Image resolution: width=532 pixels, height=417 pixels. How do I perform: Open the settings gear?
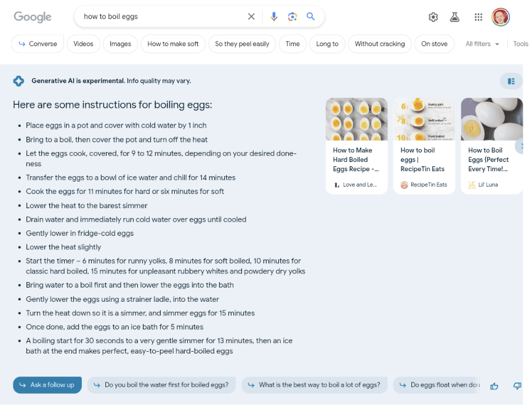coord(433,17)
